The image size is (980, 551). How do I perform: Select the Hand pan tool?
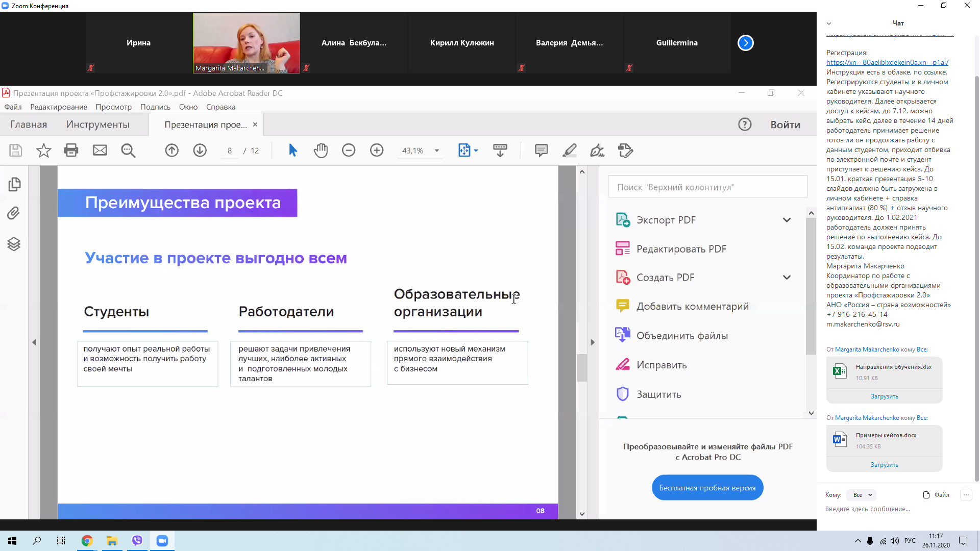321,150
